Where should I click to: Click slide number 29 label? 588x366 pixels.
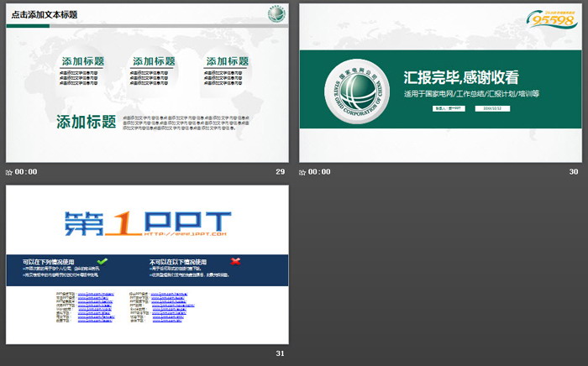coord(280,171)
